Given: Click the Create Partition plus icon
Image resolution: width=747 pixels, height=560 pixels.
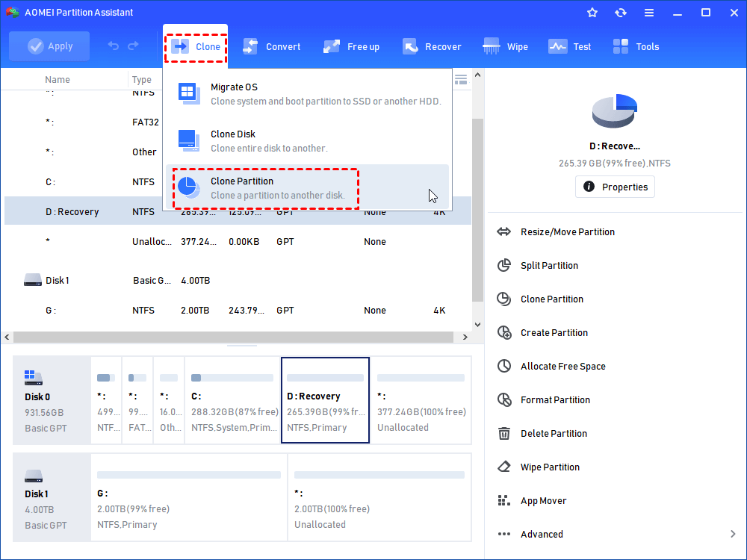Looking at the screenshot, I should (504, 332).
